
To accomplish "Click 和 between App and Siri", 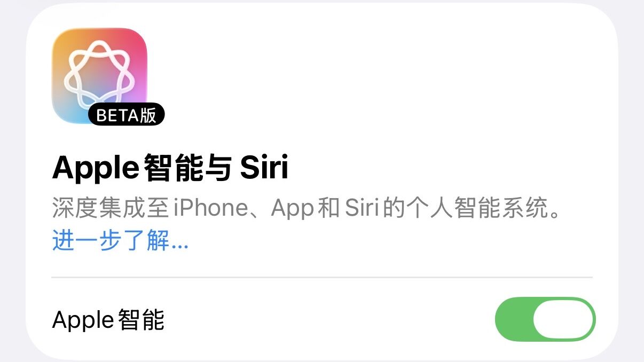I will point(329,208).
